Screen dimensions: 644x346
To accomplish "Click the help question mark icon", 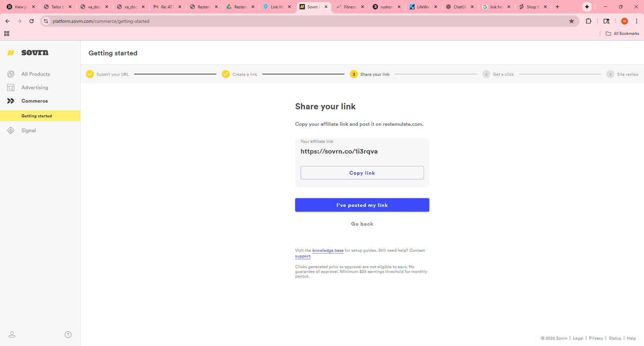I will click(x=68, y=335).
